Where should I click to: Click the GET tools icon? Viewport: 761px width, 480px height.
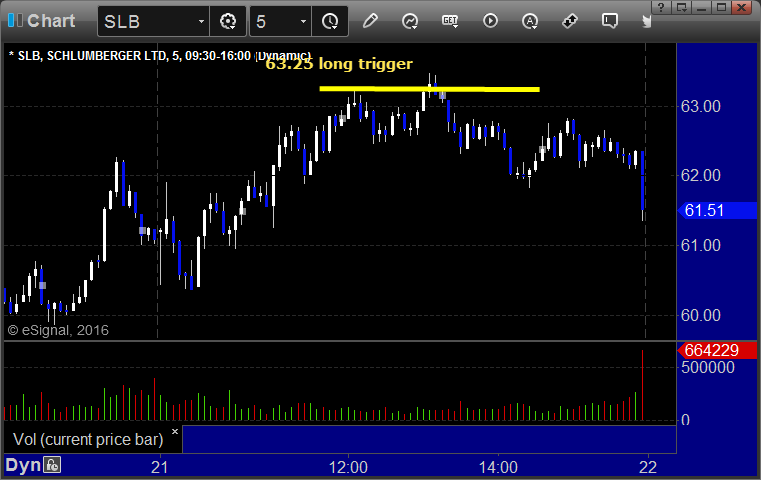tap(450, 21)
